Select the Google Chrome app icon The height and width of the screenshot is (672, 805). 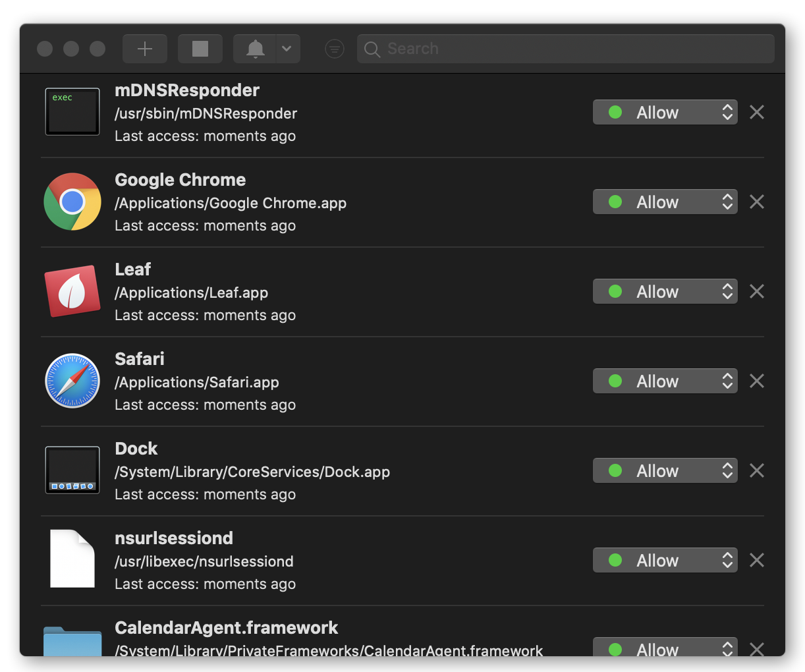point(72,202)
